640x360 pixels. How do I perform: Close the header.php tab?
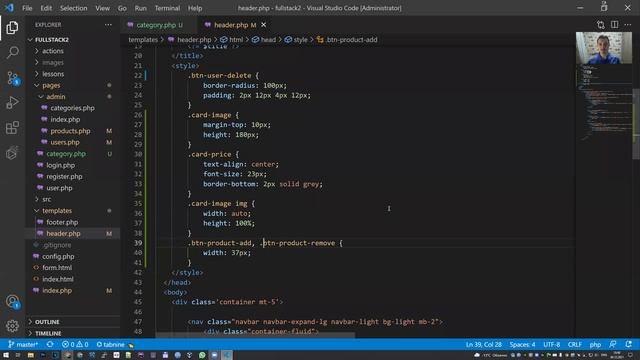264,25
